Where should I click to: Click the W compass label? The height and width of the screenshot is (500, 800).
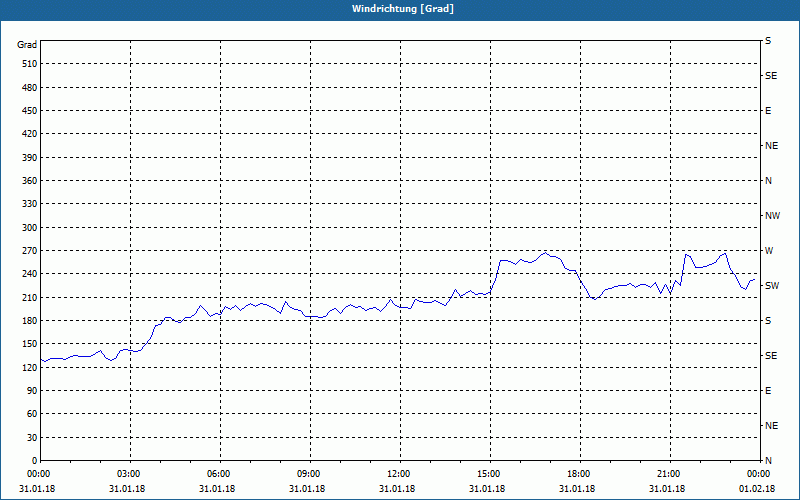769,251
